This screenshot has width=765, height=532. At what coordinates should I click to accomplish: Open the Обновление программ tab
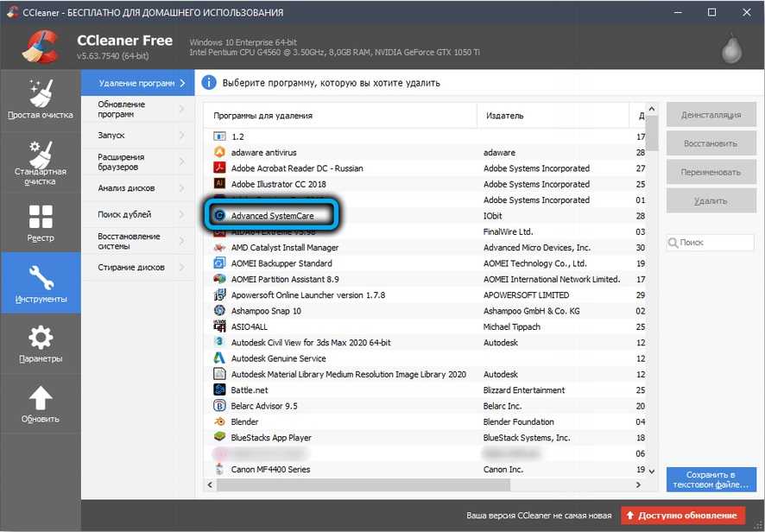(x=137, y=109)
